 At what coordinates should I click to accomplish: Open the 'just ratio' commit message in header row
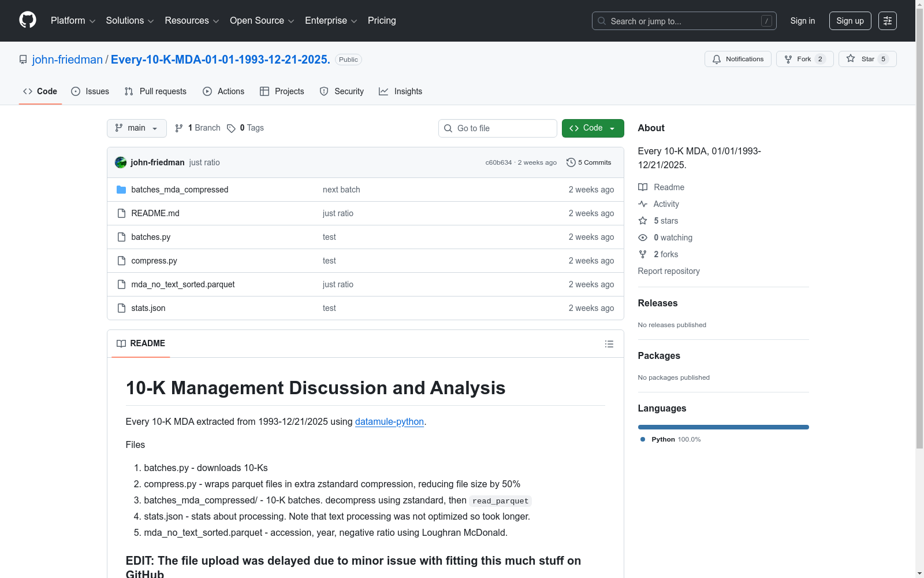(x=204, y=162)
